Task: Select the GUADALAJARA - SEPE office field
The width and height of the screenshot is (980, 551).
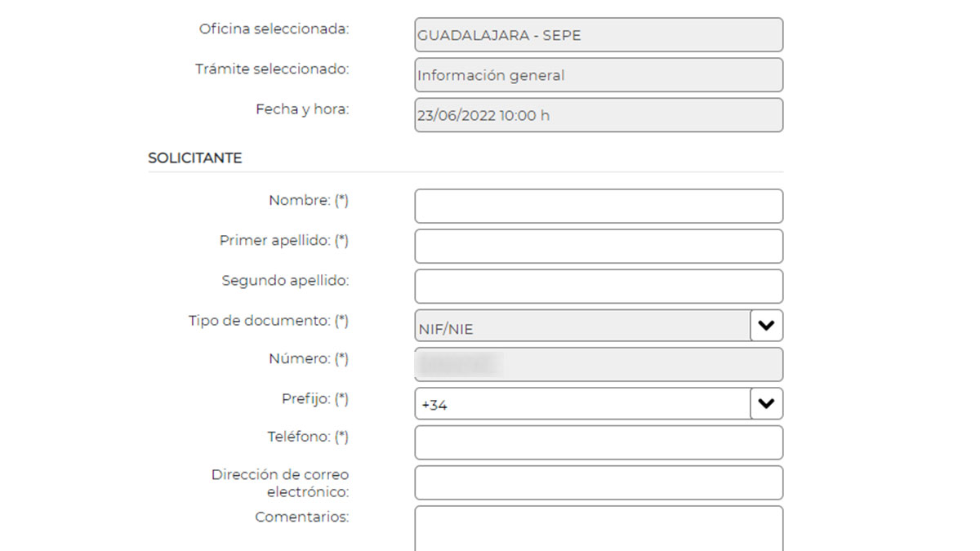Action: coord(598,35)
